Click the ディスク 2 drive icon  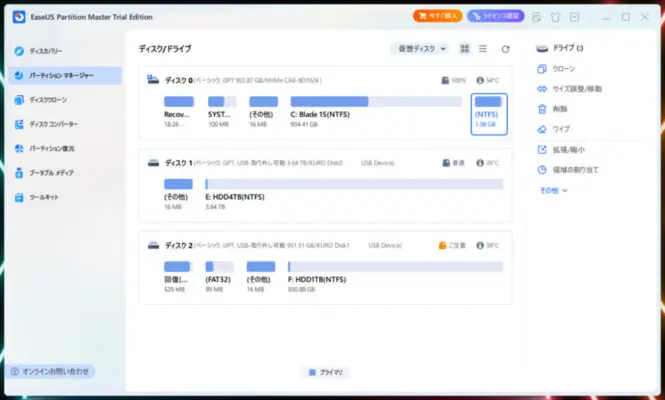pyautogui.click(x=153, y=245)
